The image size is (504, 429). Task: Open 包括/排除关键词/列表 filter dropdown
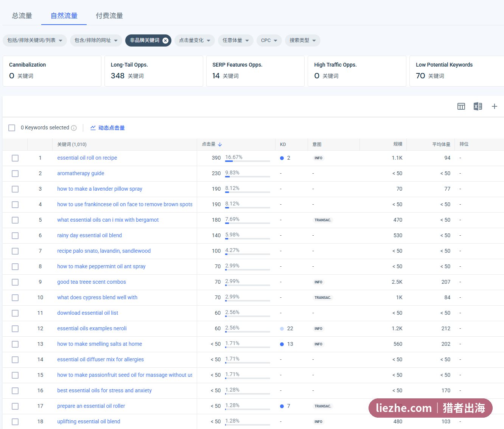tap(35, 40)
